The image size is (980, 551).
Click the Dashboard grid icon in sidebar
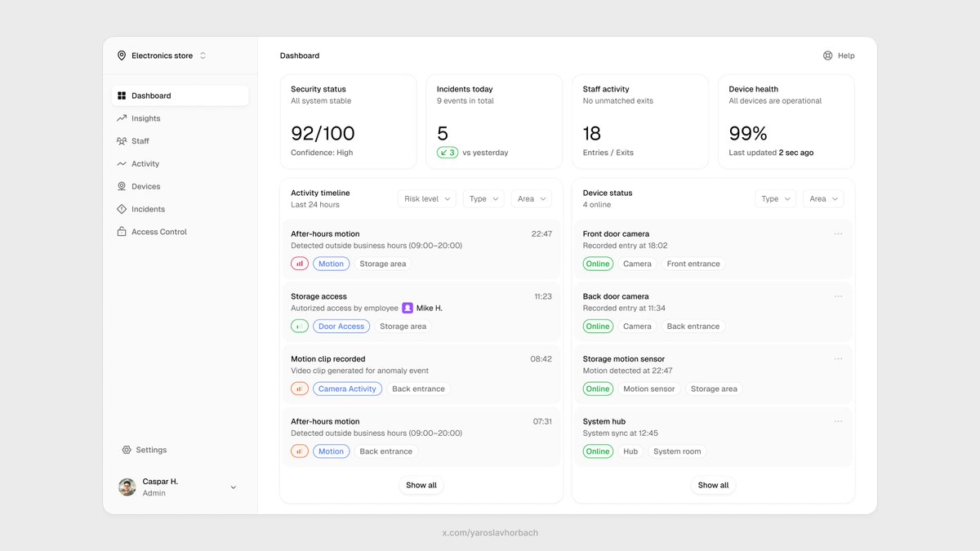coord(122,96)
